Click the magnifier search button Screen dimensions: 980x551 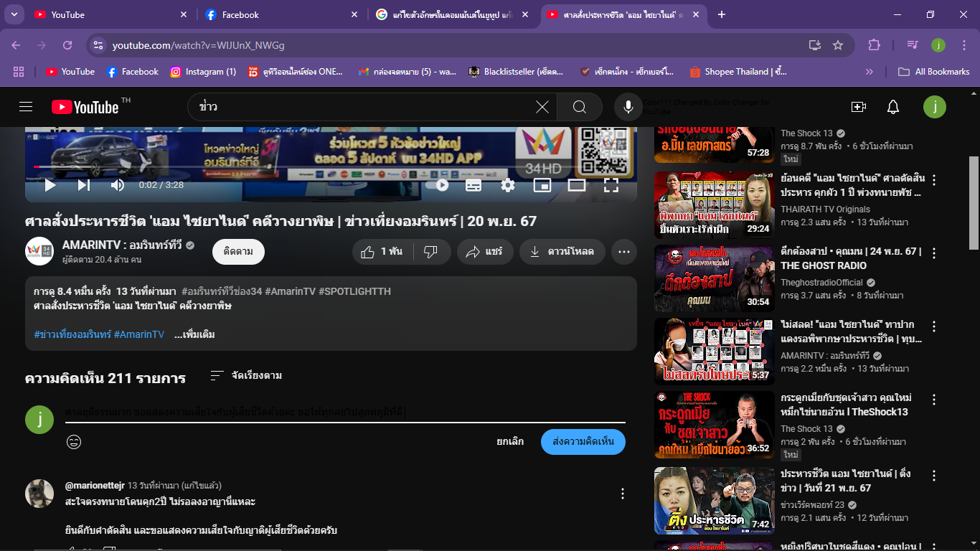tap(580, 107)
